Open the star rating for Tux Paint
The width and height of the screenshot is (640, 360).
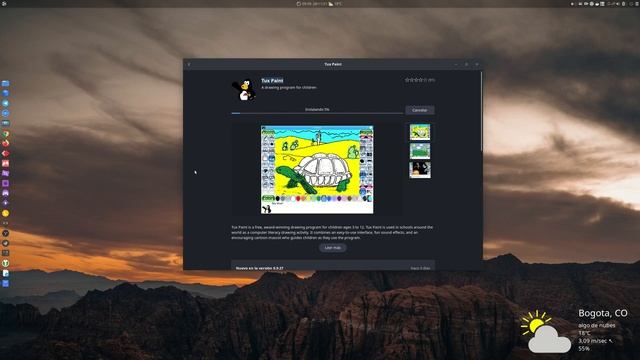pos(420,80)
